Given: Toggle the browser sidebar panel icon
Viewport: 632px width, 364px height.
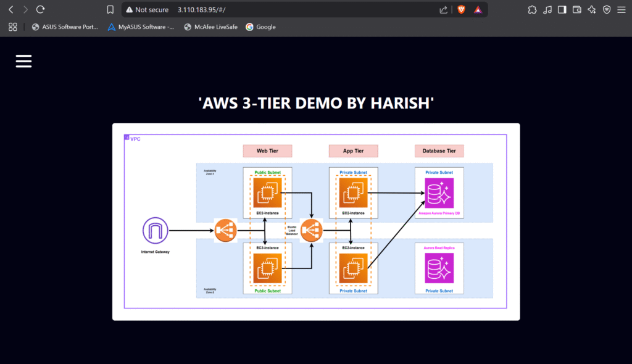Looking at the screenshot, I should (x=562, y=9).
